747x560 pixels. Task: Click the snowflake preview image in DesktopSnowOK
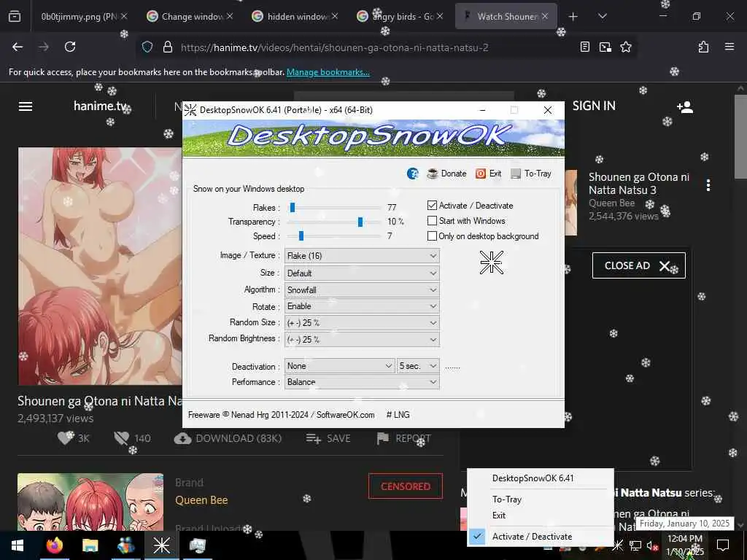(x=491, y=262)
